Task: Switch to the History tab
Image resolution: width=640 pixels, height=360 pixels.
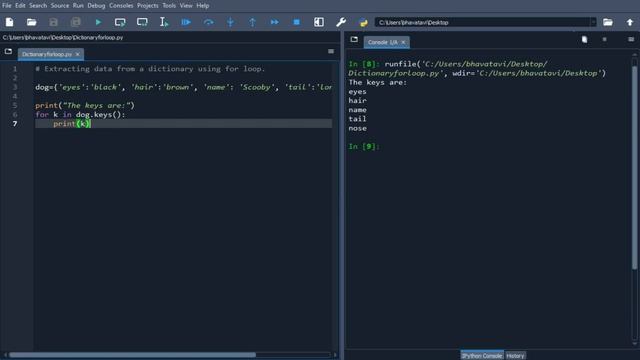Action: pyautogui.click(x=515, y=356)
